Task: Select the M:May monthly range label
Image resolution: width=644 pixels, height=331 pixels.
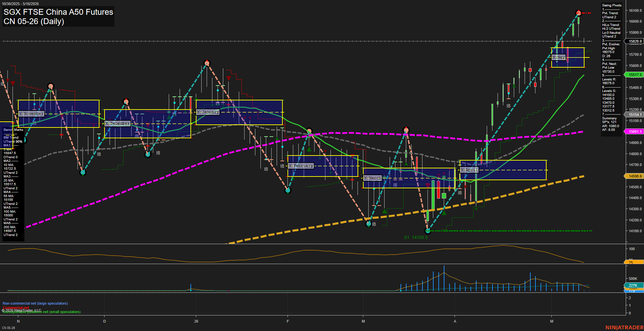Action: (558, 57)
